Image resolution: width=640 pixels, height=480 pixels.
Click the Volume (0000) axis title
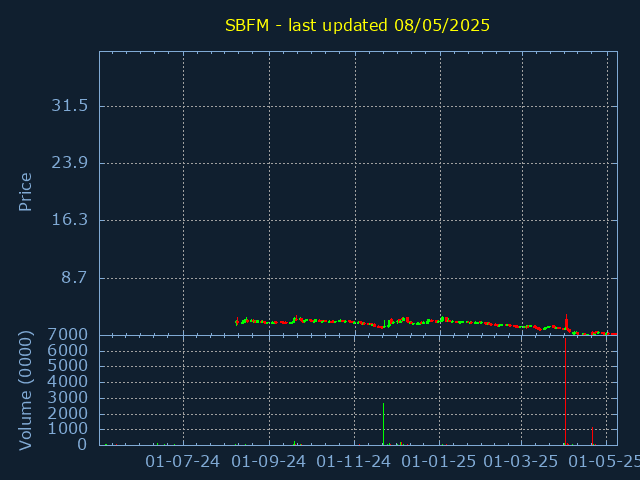click(25, 391)
